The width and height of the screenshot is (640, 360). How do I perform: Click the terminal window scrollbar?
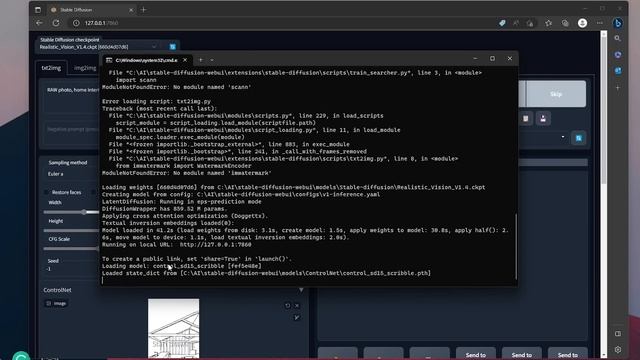click(516, 247)
